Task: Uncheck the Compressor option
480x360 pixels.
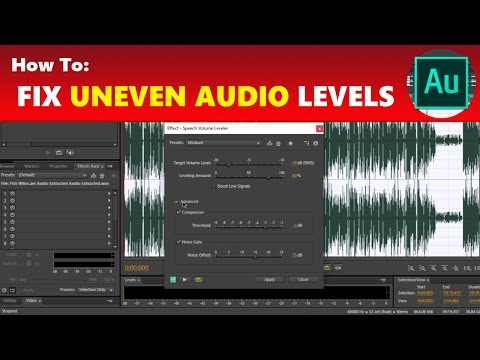Action: pos(179,212)
